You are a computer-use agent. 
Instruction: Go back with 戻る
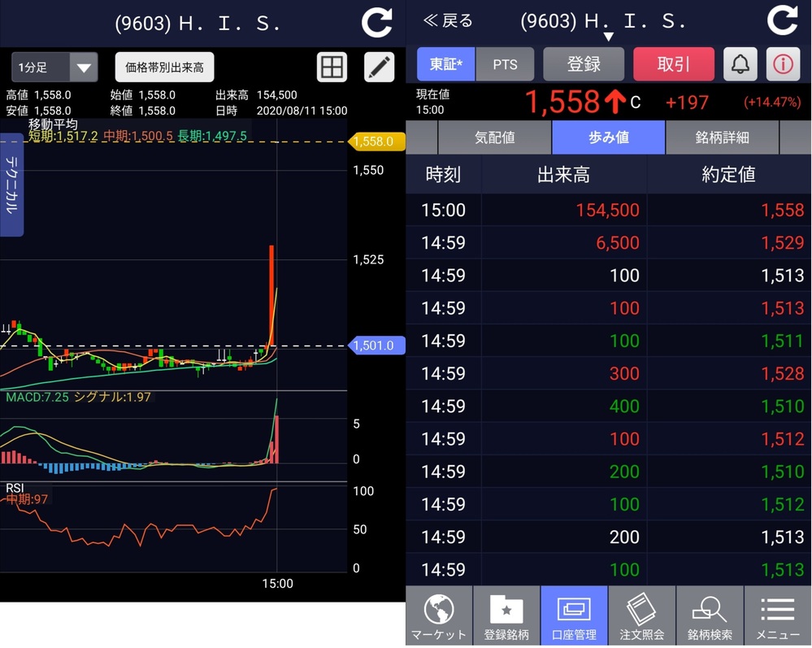(448, 21)
